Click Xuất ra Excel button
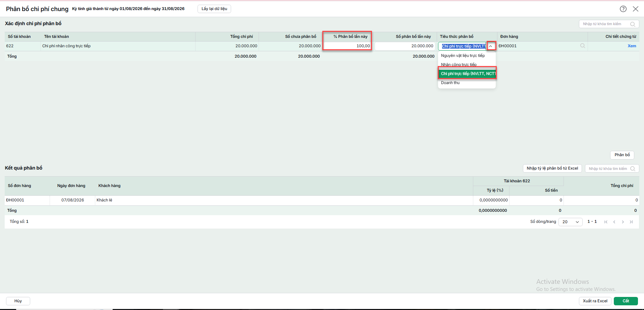The image size is (644, 310). pyautogui.click(x=595, y=301)
